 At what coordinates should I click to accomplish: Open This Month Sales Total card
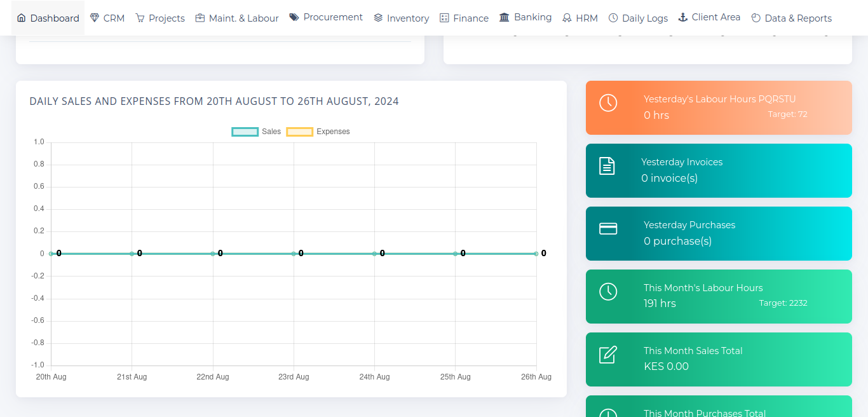[718, 359]
